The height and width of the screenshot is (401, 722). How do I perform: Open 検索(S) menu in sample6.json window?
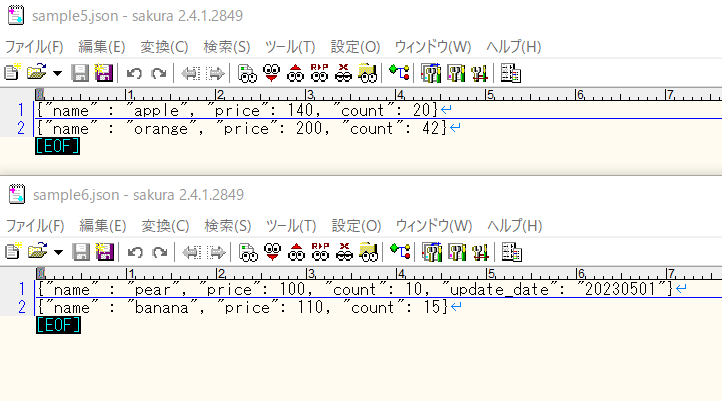tap(227, 226)
